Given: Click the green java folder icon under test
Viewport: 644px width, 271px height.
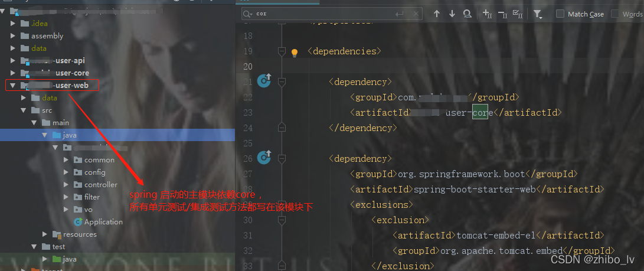Looking at the screenshot, I should tap(57, 259).
